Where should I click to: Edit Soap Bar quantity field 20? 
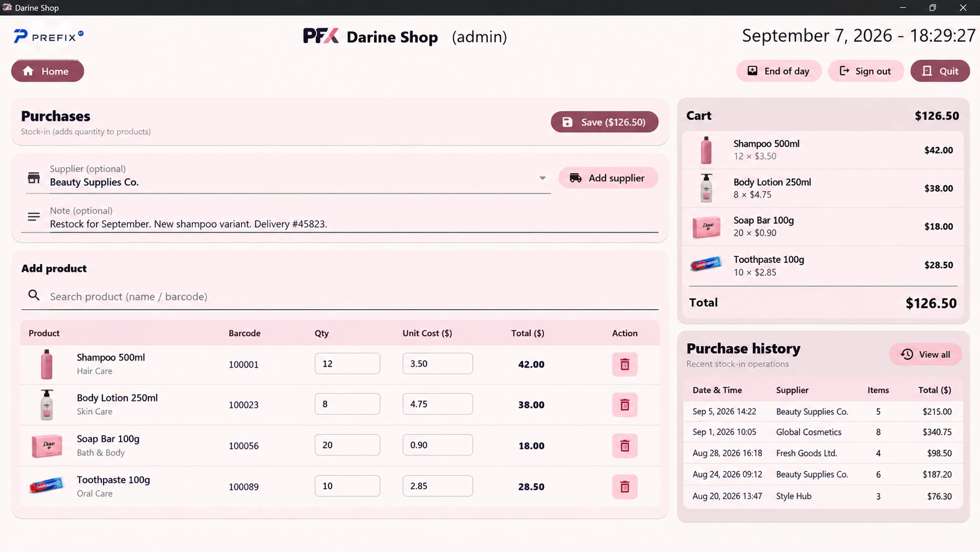click(x=347, y=445)
